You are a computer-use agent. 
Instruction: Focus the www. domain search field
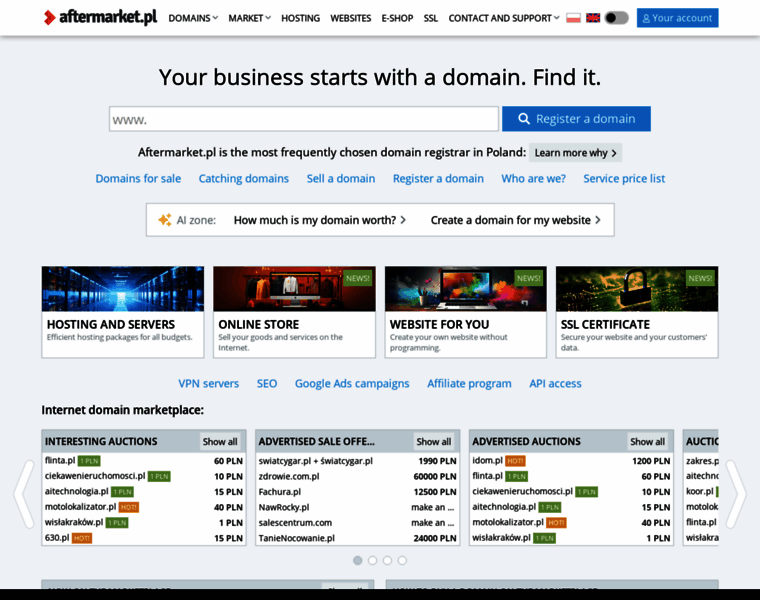(x=304, y=119)
